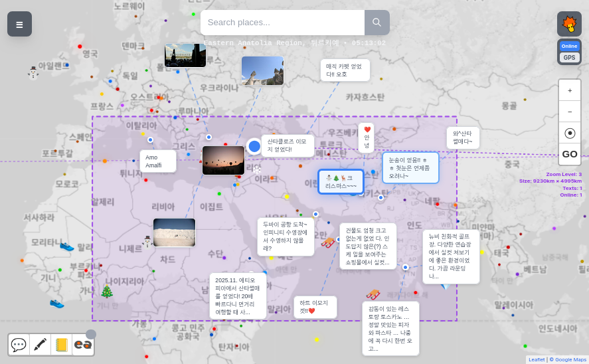
Task: Click the locate-me target icon
Action: tap(570, 133)
